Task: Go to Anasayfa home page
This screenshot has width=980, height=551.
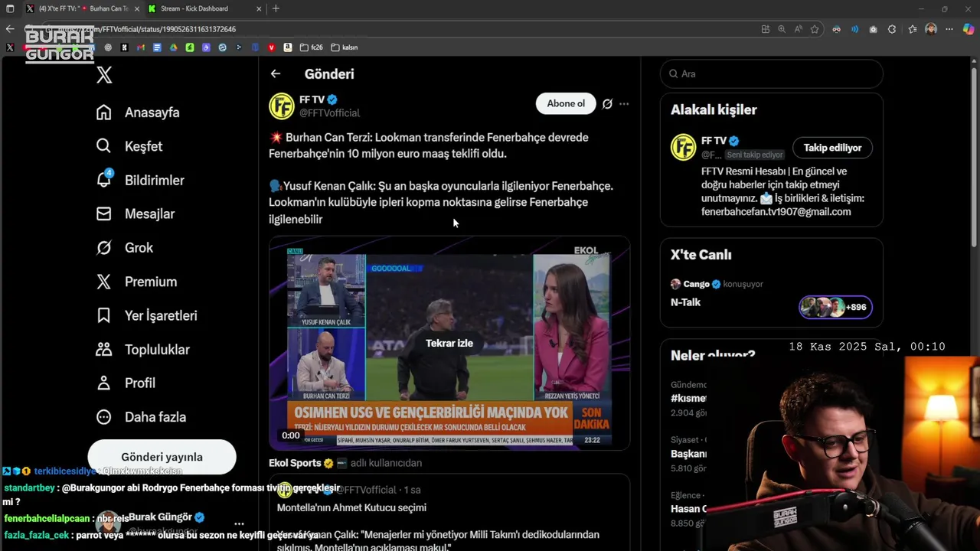Action: [138, 112]
